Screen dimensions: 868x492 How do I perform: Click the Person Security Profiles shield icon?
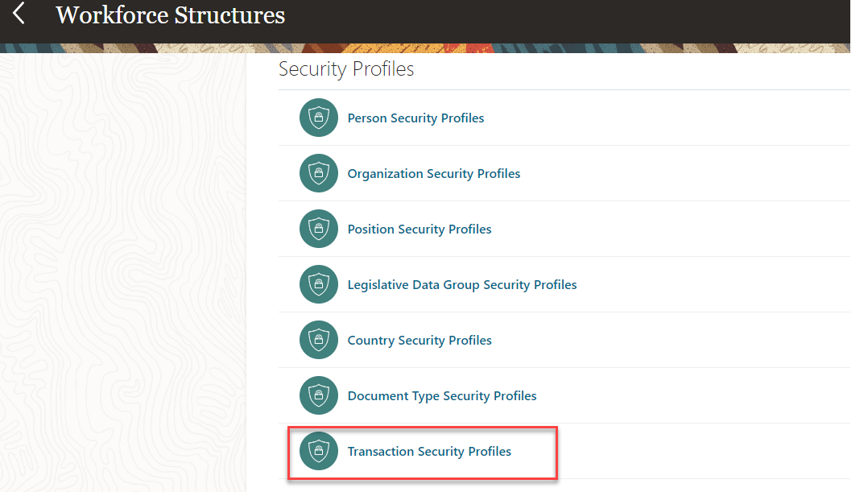[x=319, y=118]
